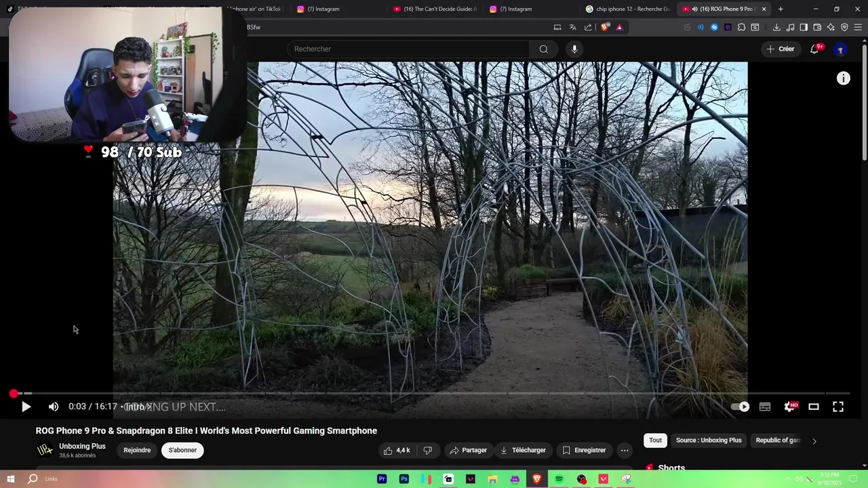Select Source : Unboxing Plus chip

pos(709,441)
